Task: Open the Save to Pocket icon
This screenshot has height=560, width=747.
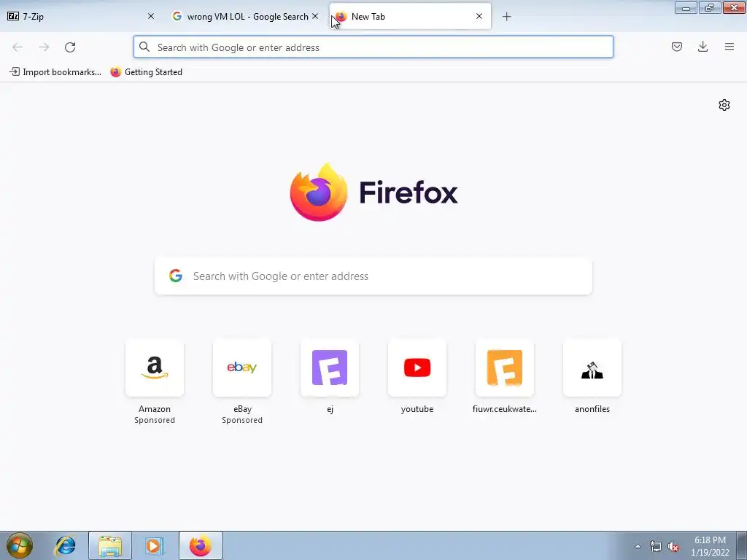Action: 676,47
